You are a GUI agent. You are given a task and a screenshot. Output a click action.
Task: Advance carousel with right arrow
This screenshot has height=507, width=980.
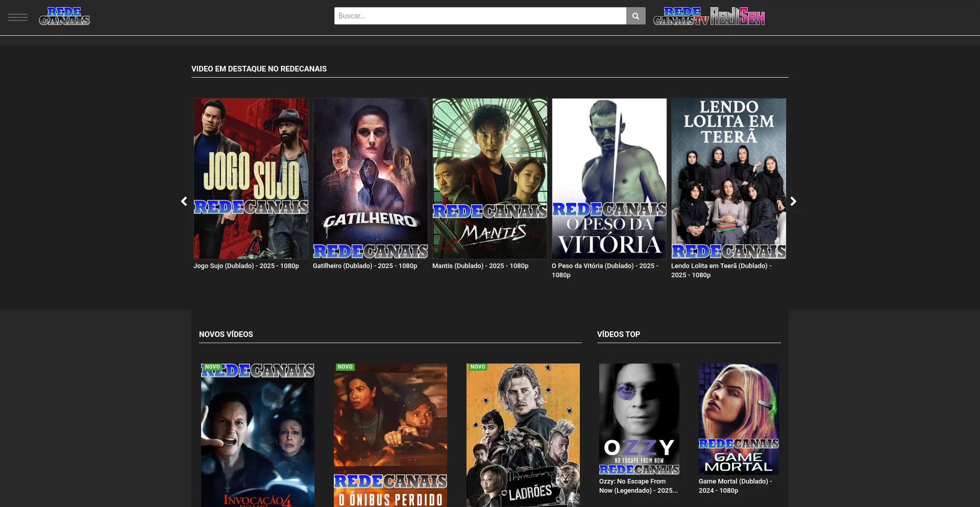point(793,201)
